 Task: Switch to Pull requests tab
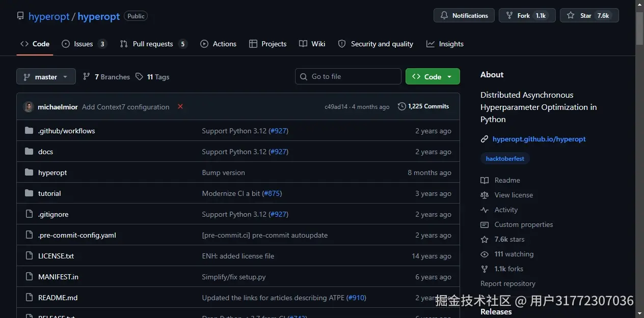click(x=153, y=44)
